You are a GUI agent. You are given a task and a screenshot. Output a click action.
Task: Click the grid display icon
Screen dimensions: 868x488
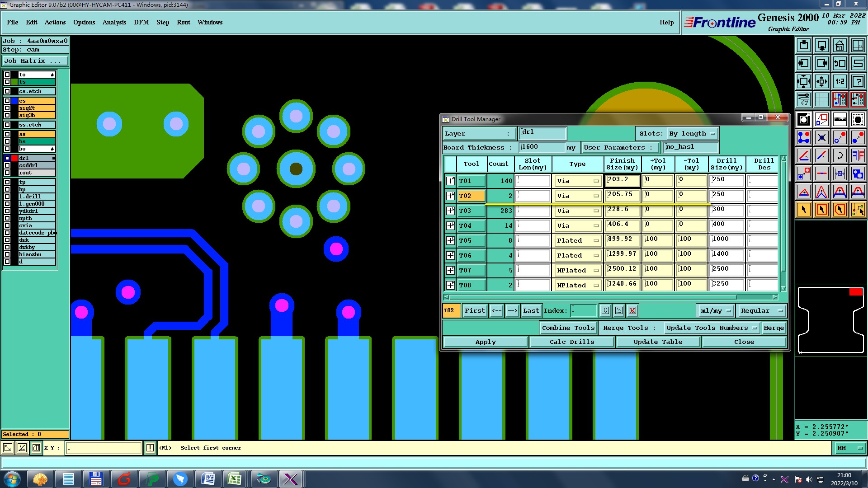821,99
